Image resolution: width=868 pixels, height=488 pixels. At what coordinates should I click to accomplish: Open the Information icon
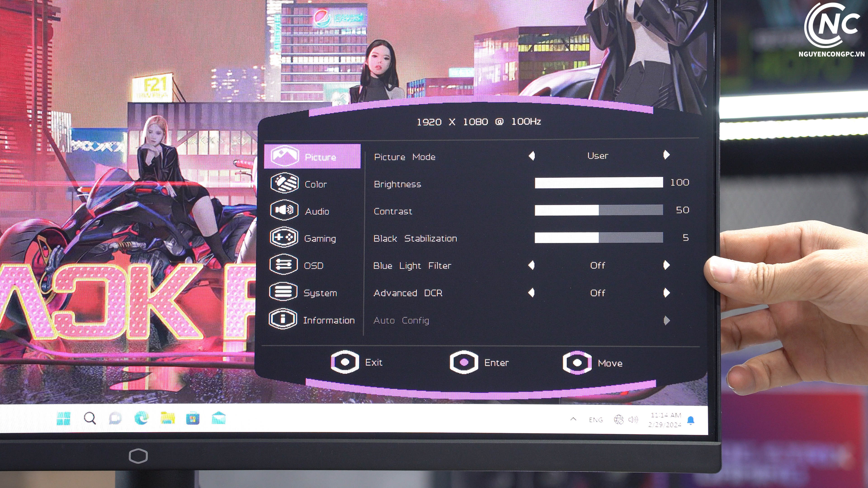point(283,319)
